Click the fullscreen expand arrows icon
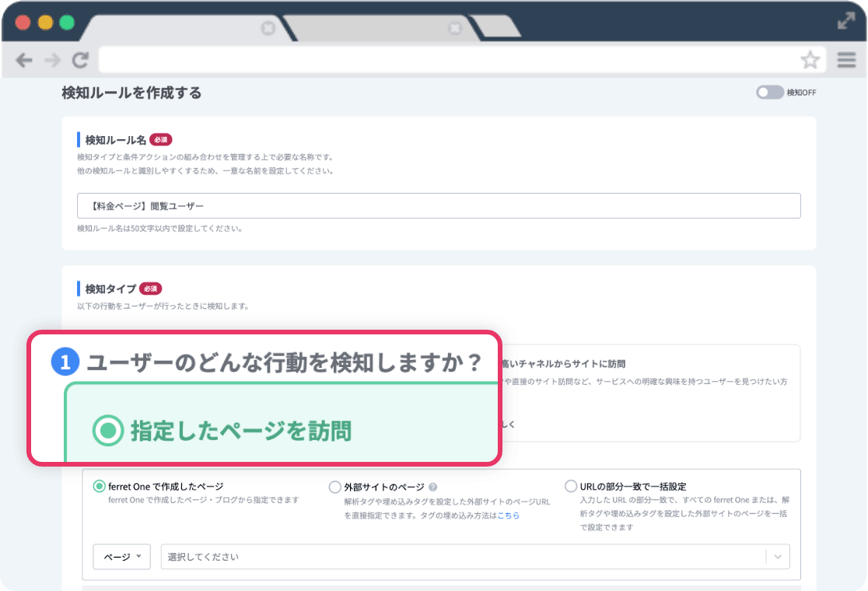The image size is (868, 591). (x=845, y=22)
